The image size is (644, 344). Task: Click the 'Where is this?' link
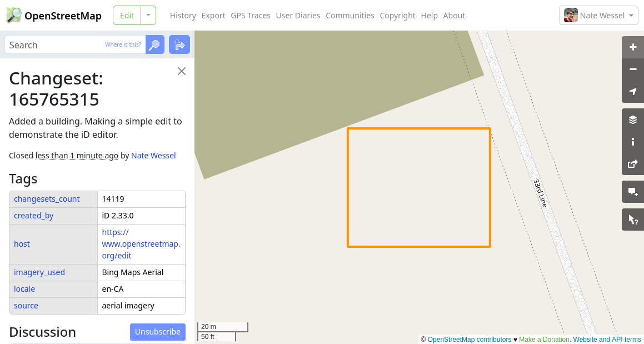click(x=123, y=45)
